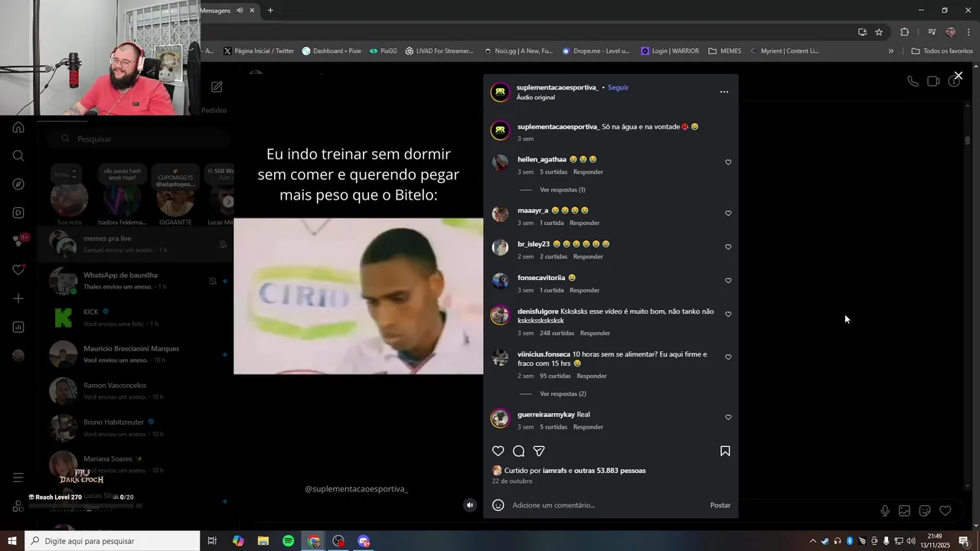Viewport: 980px width, 551px height.
Task: Play the video in the post
Action: (x=358, y=296)
